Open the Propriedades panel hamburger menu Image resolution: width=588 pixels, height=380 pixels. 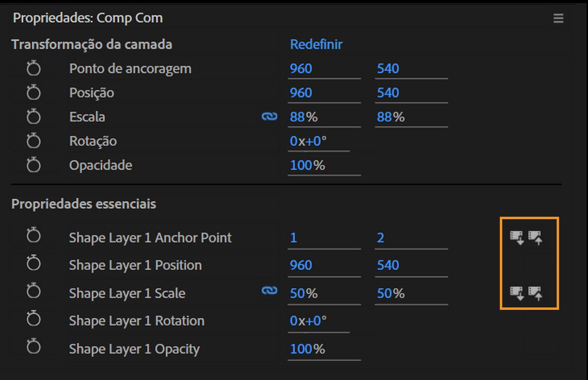tap(558, 19)
